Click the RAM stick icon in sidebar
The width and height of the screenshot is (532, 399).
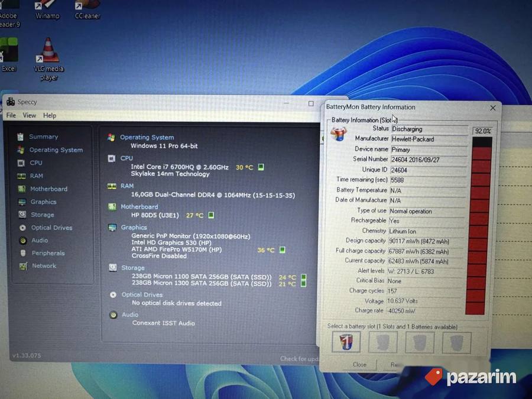click(x=21, y=176)
